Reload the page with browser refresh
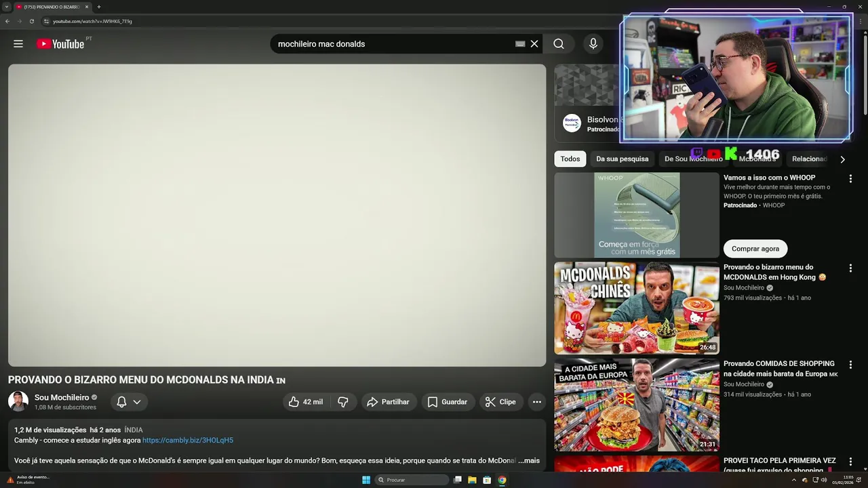This screenshot has width=868, height=488. (31, 21)
